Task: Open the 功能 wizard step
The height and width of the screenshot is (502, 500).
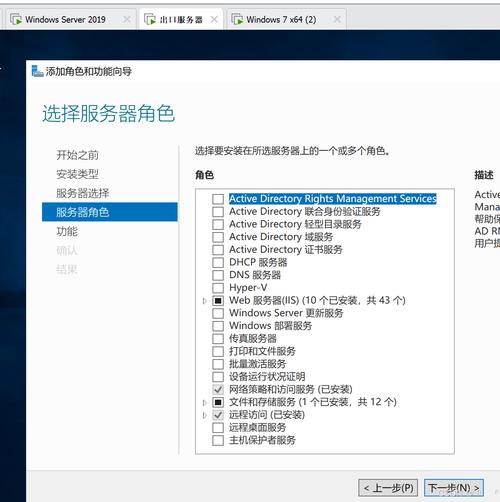Action: pos(67,231)
